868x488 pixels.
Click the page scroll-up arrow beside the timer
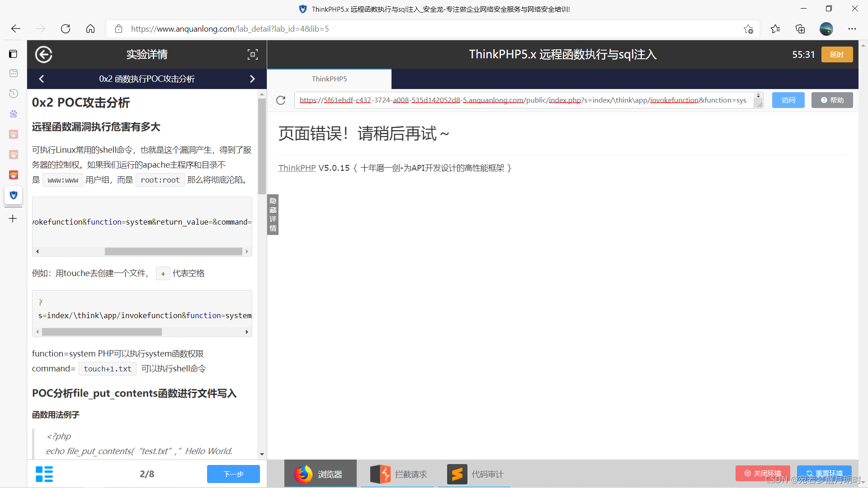(x=863, y=45)
